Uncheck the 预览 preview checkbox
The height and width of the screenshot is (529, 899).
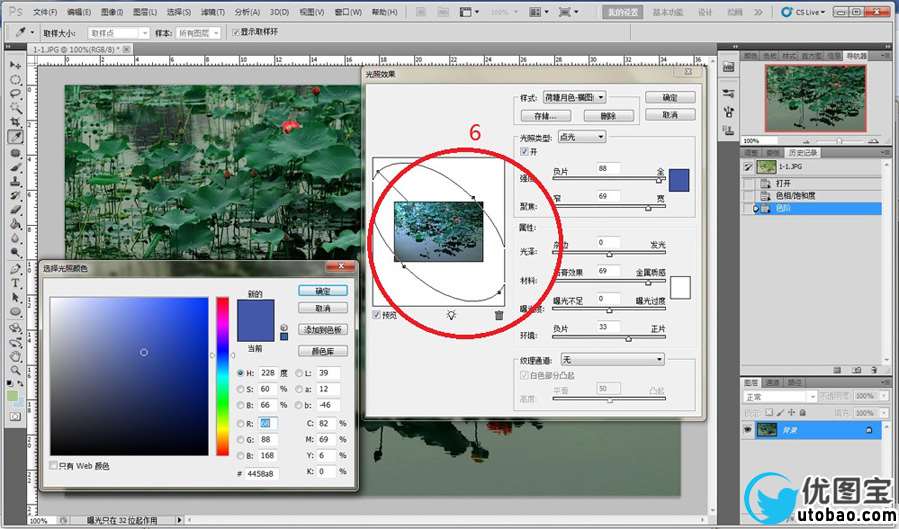(x=377, y=315)
